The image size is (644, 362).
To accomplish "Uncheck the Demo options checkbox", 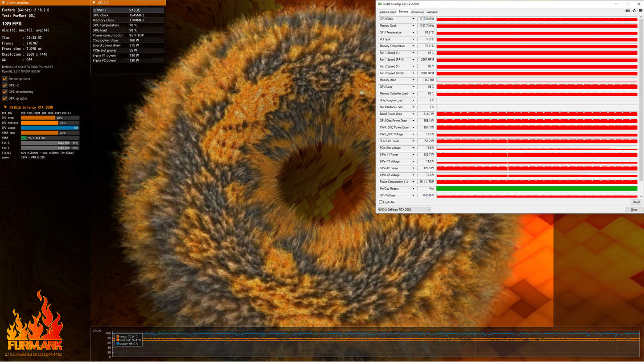I will pyautogui.click(x=5, y=79).
